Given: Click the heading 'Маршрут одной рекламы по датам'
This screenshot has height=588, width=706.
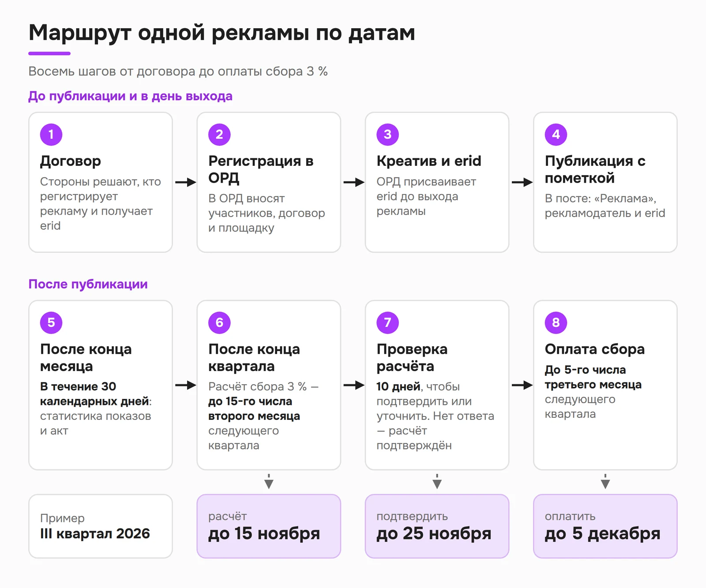Looking at the screenshot, I should [222, 33].
